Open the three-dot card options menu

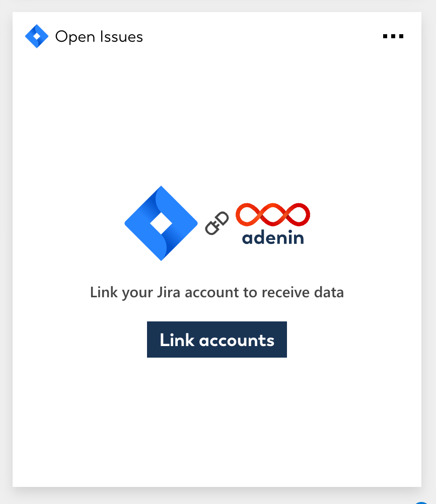click(393, 36)
